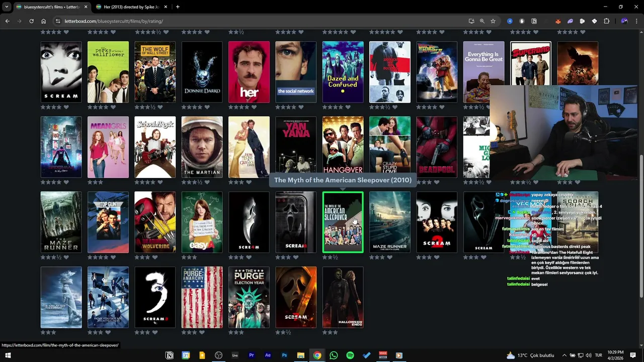The image size is (644, 362).
Task: Open the clock showing 10:29 PM
Action: (x=615, y=355)
